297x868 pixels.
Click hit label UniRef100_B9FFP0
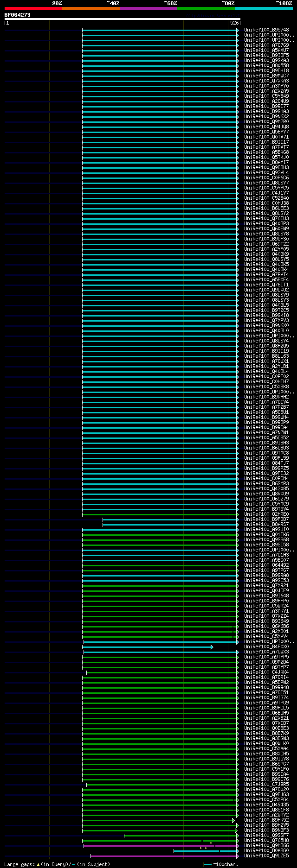(x=266, y=601)
